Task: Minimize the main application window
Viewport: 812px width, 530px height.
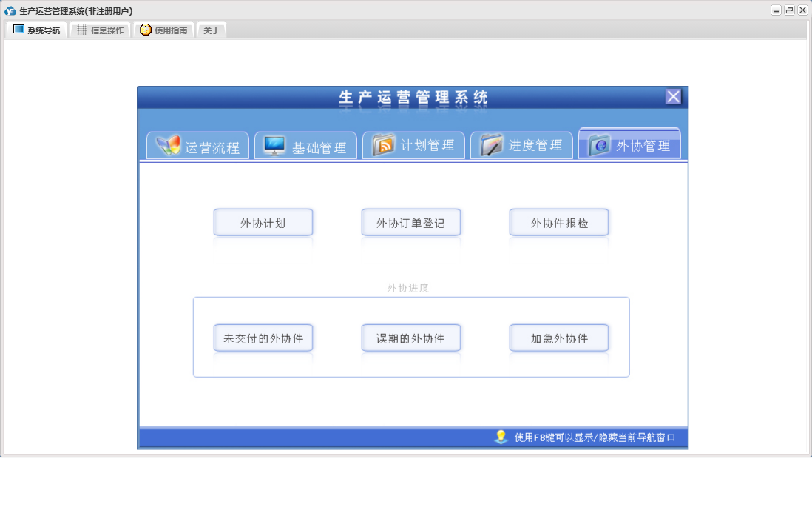Action: 776,10
